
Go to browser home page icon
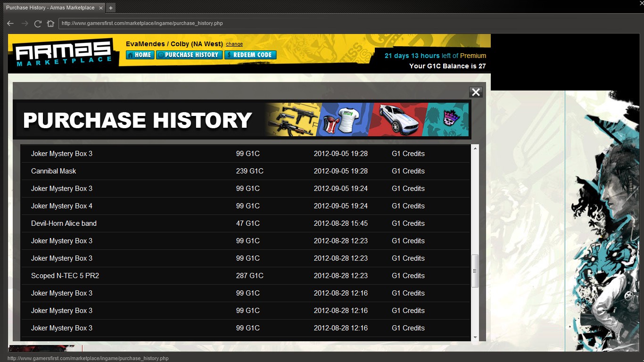[x=50, y=24]
